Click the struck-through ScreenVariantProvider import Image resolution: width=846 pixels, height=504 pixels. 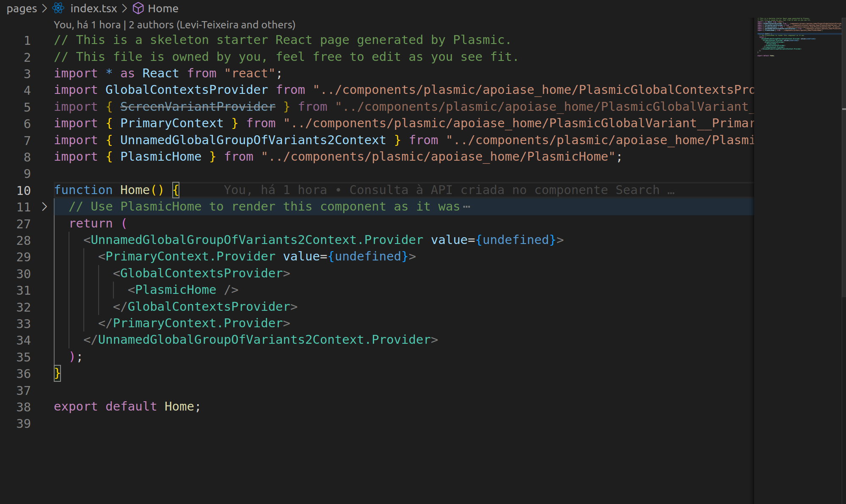(x=198, y=107)
